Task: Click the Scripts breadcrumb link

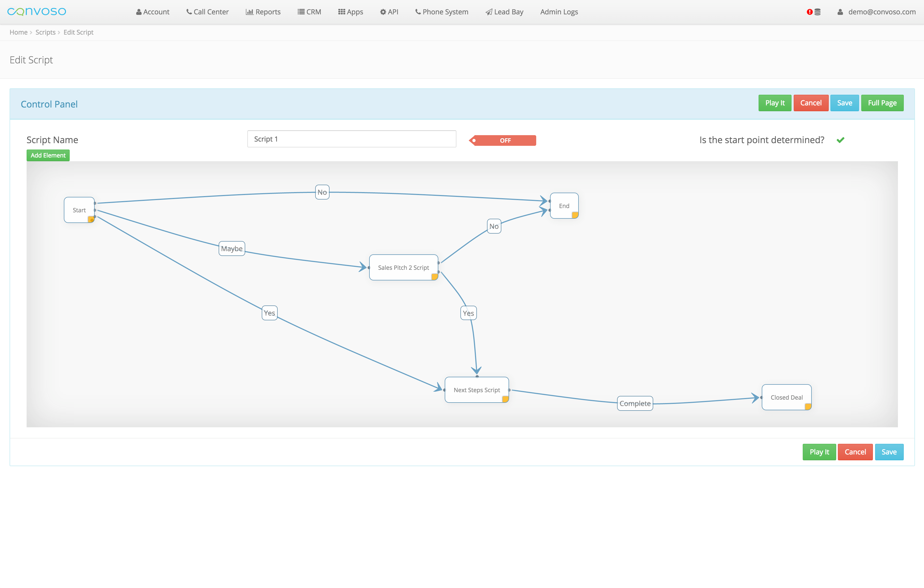Action: pyautogui.click(x=45, y=32)
